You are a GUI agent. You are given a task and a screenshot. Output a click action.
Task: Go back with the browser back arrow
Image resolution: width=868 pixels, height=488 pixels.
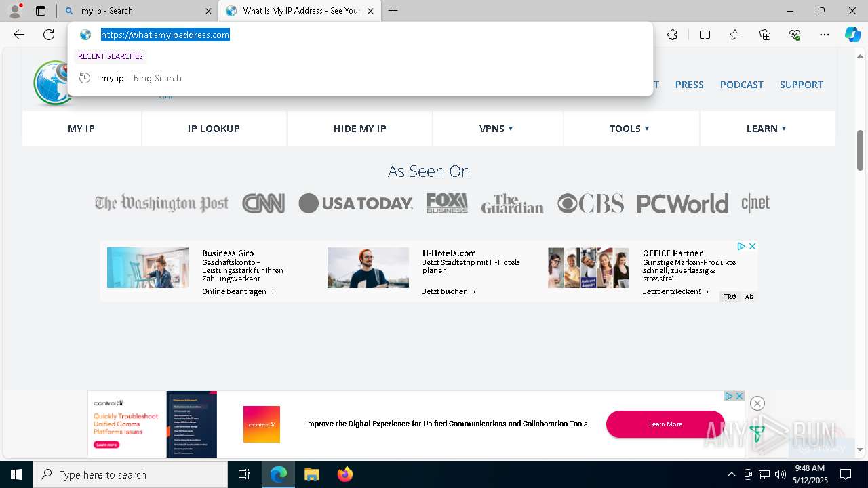coord(19,35)
